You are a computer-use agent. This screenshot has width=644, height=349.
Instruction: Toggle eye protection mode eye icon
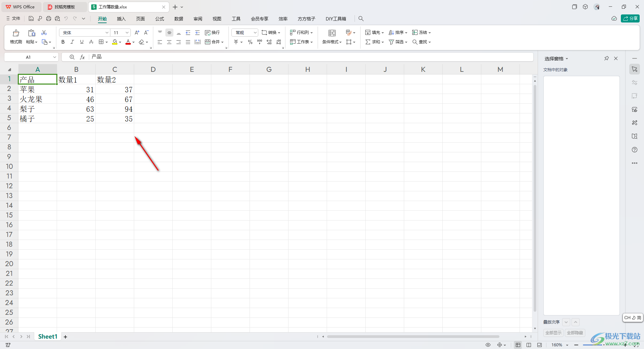click(488, 345)
